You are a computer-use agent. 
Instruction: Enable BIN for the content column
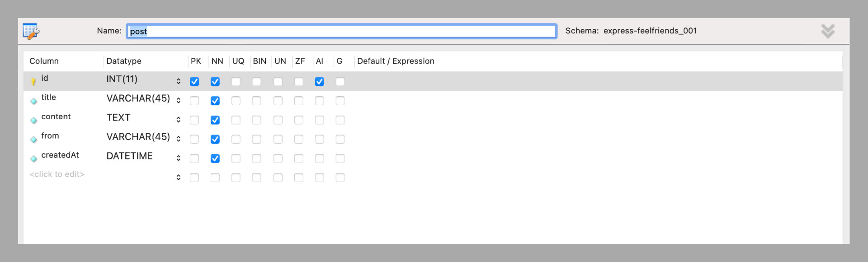click(x=257, y=120)
